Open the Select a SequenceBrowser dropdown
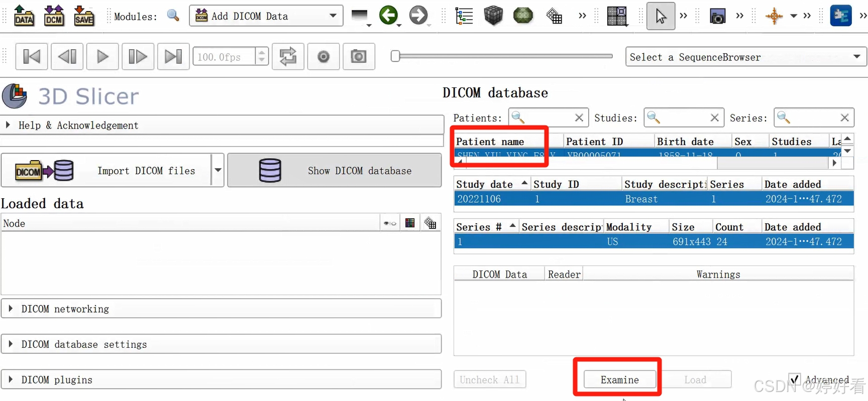This screenshot has width=868, height=401. point(746,57)
